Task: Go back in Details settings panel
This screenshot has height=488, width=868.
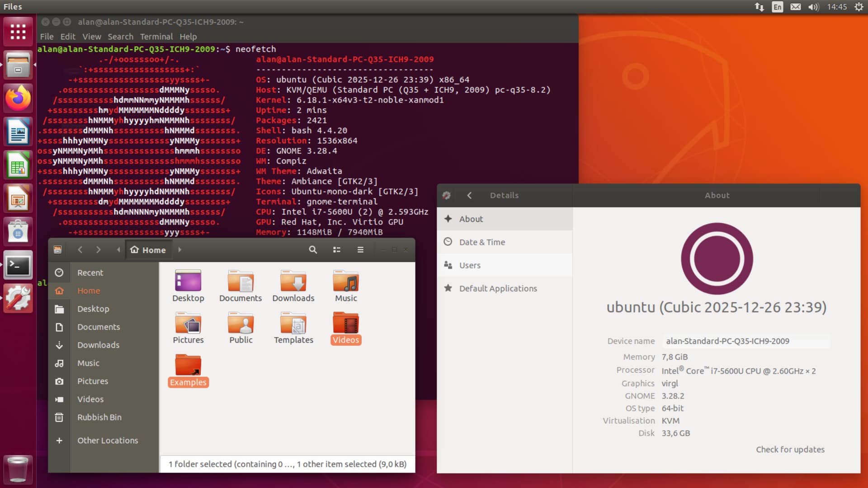Action: [469, 195]
